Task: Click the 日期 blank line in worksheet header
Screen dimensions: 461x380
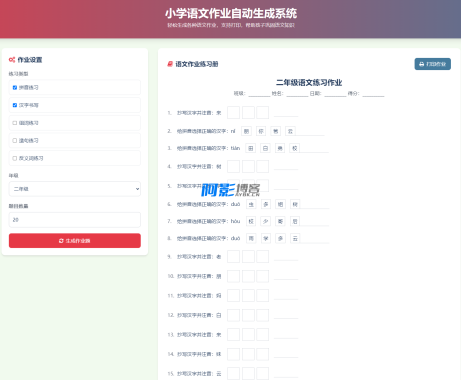Action: pos(335,94)
